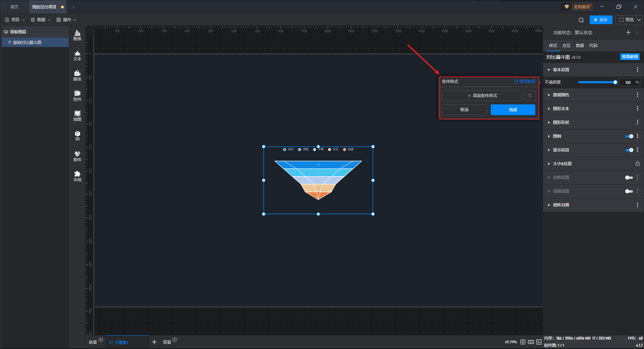The height and width of the screenshot is (349, 644).
Task: Open the 使用教程 help link
Action: [x=525, y=82]
